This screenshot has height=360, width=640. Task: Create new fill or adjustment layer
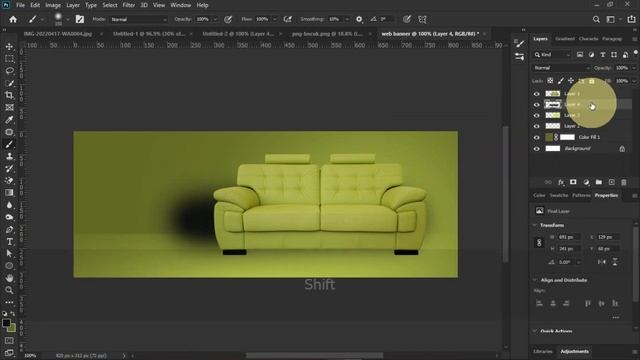[586, 182]
